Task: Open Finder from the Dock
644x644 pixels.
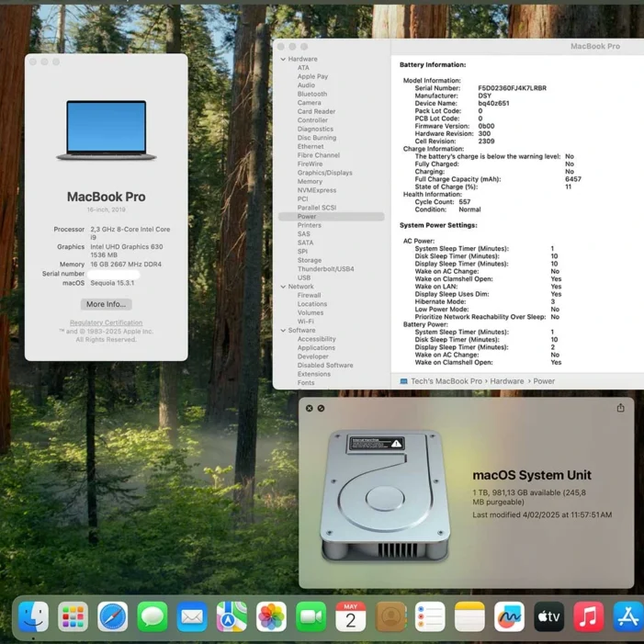Action: click(x=33, y=616)
